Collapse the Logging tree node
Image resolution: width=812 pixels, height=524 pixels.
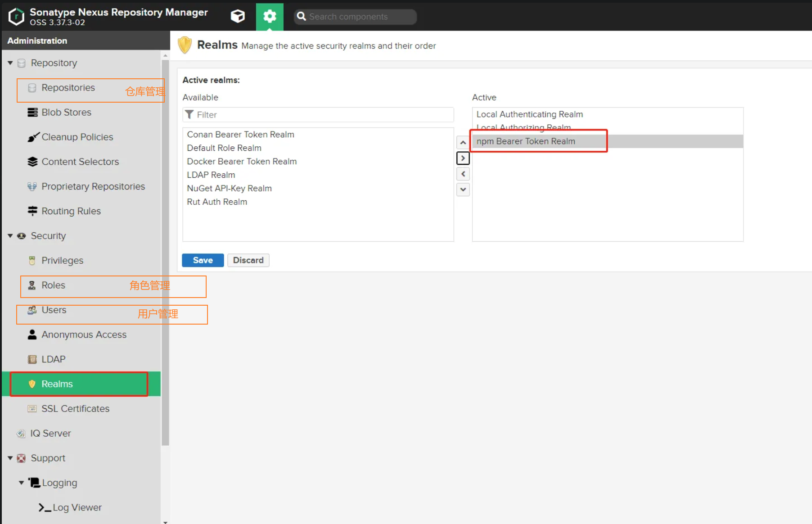point(21,483)
